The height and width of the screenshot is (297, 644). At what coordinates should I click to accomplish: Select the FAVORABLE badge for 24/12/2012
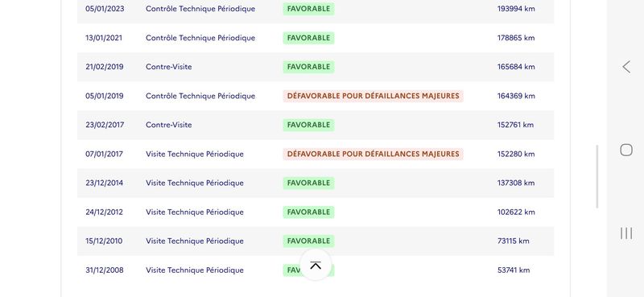(x=308, y=212)
